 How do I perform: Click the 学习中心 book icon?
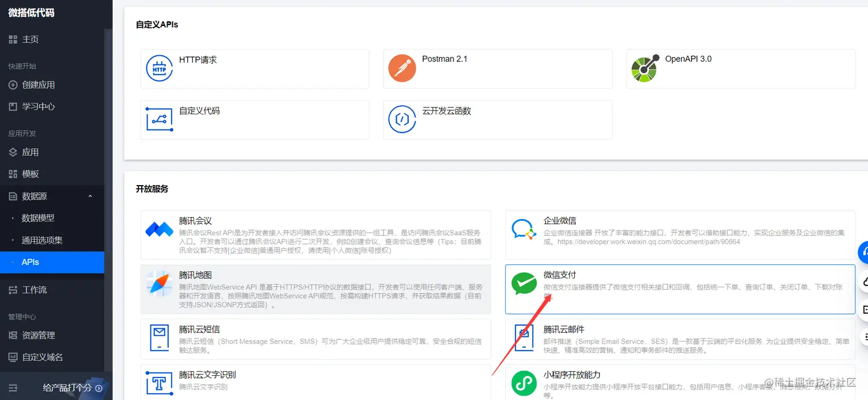coord(13,106)
